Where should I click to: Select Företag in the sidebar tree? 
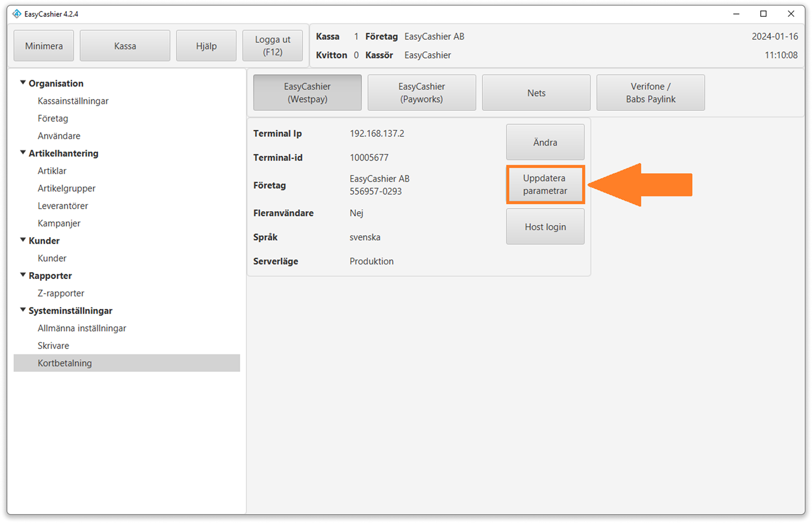pyautogui.click(x=53, y=118)
